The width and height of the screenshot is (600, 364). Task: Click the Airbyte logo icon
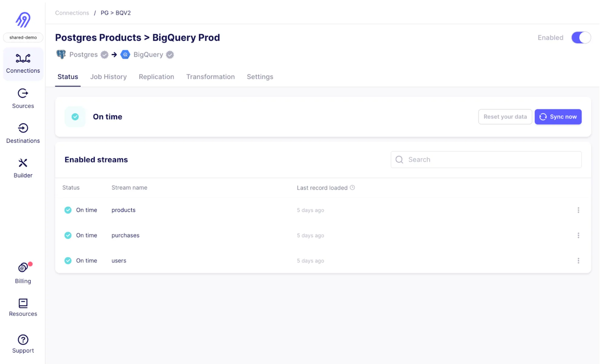pyautogui.click(x=23, y=20)
